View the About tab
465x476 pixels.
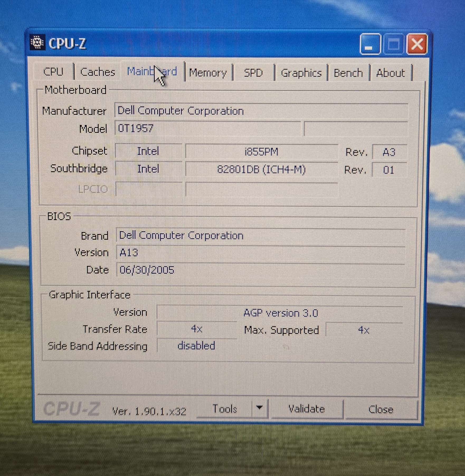point(391,73)
